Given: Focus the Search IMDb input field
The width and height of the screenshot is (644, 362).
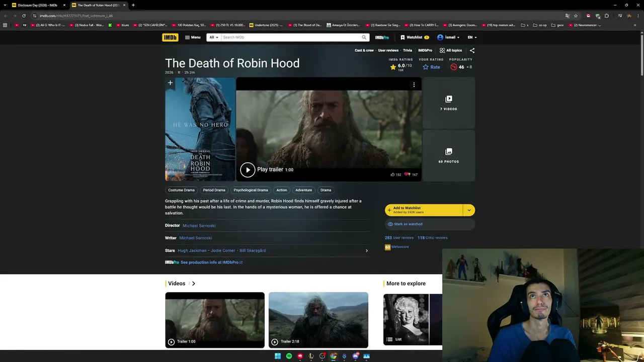Looking at the screenshot, I should coord(291,37).
